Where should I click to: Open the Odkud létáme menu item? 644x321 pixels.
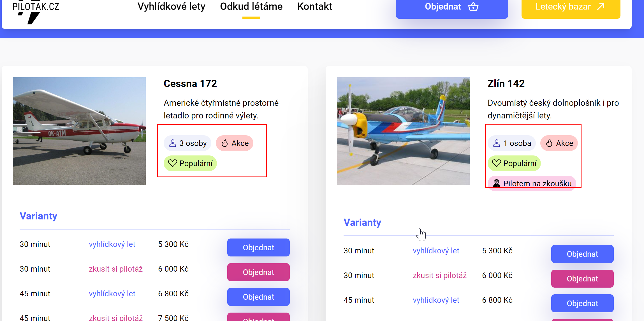[x=251, y=6]
